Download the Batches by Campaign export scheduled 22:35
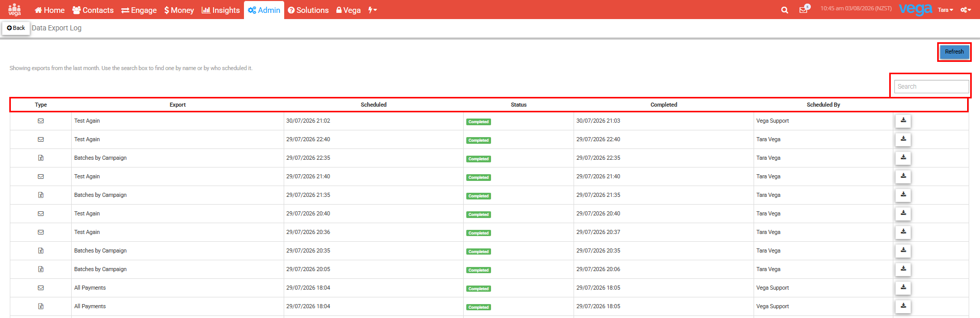The image size is (980, 318). 903,158
